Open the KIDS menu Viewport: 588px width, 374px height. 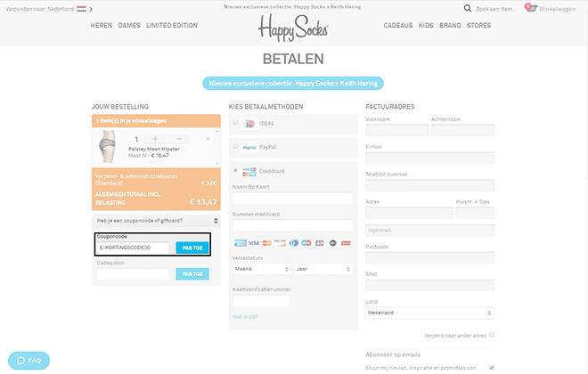[426, 26]
